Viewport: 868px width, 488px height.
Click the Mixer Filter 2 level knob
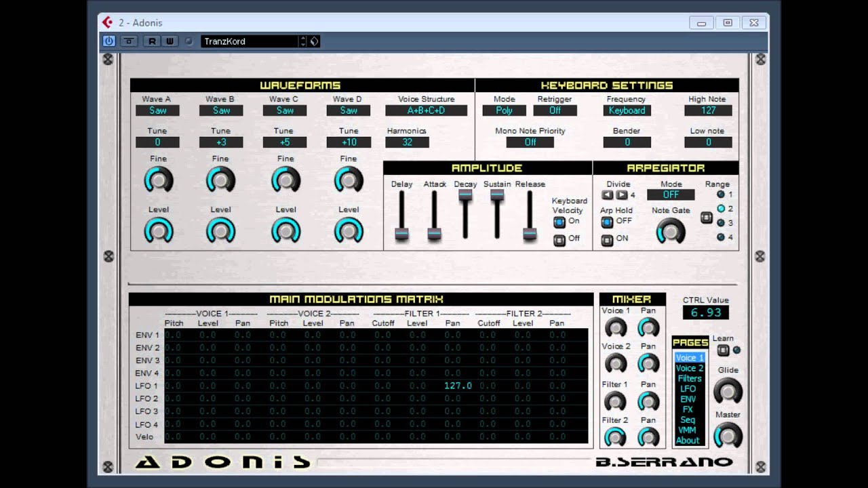[615, 436]
